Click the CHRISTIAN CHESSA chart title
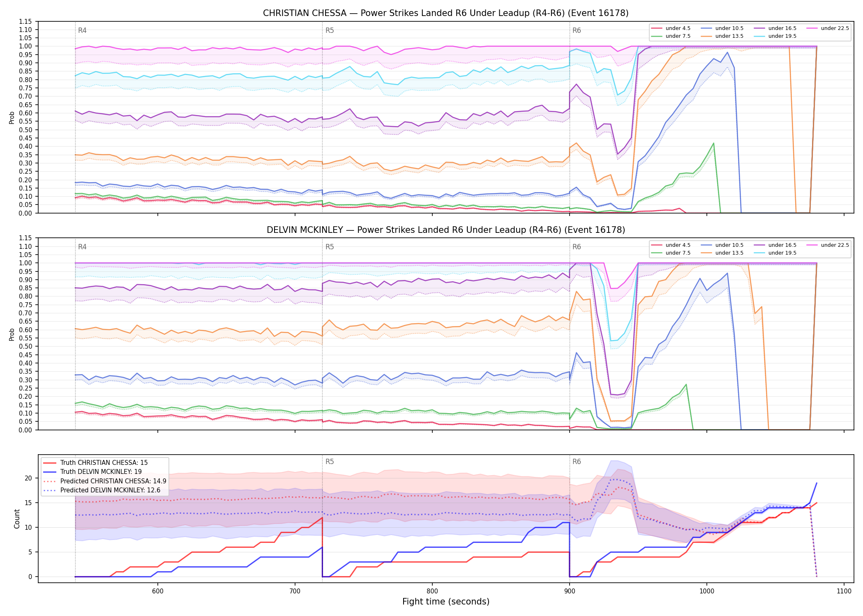Image resolution: width=863 pixels, height=616 pixels. (445, 13)
